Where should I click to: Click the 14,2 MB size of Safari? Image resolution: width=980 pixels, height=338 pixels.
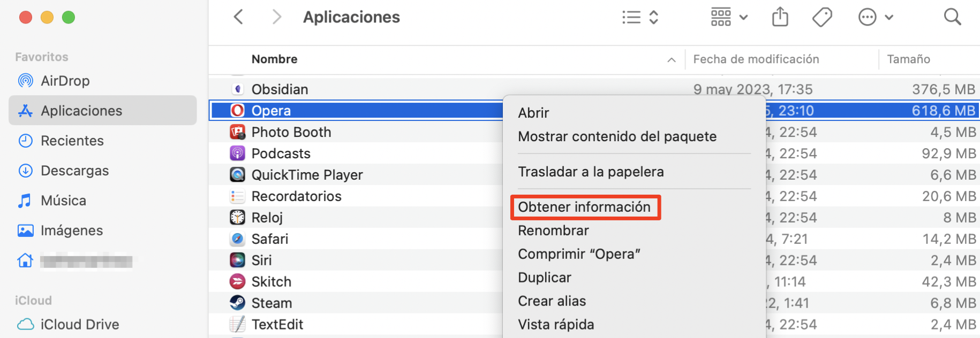[949, 239]
